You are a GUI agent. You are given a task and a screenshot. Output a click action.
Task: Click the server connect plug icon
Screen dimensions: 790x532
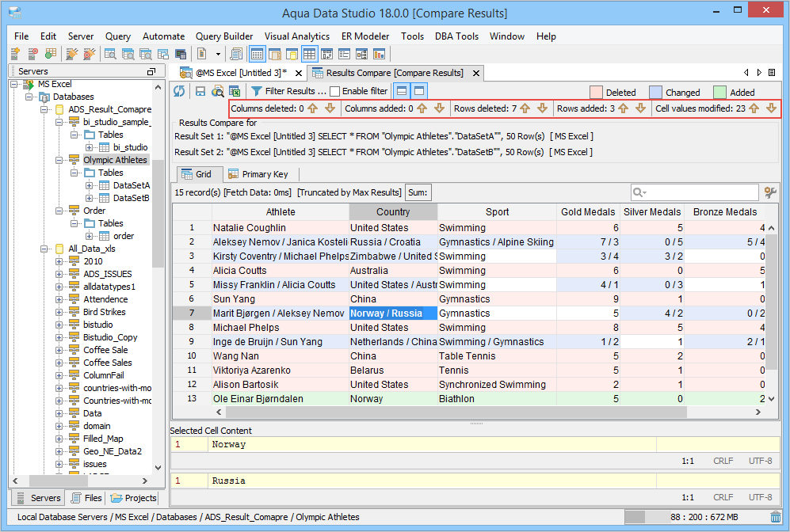[71, 53]
